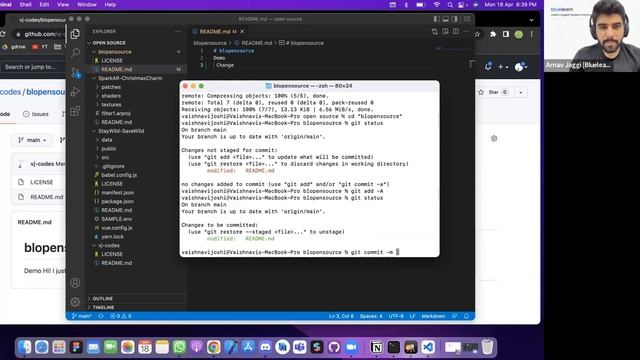Open the View menu in macOS menu bar
This screenshot has height=360, width=640.
pyautogui.click(x=63, y=4)
